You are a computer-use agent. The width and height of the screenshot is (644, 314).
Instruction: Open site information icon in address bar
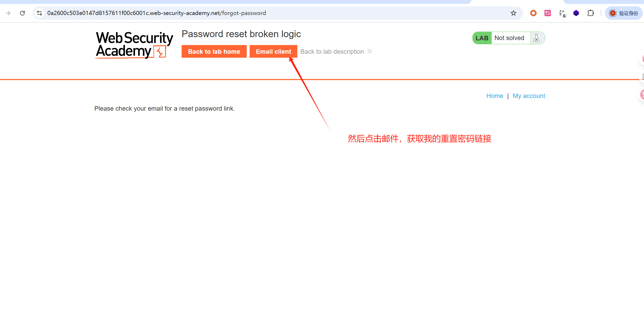40,13
